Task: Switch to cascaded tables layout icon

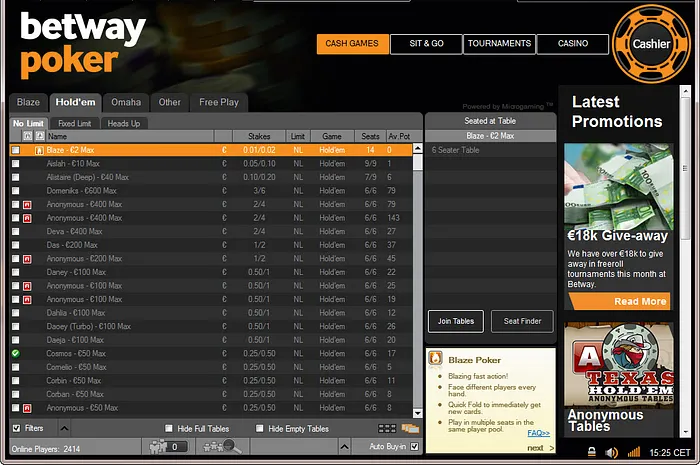Action: (410, 429)
